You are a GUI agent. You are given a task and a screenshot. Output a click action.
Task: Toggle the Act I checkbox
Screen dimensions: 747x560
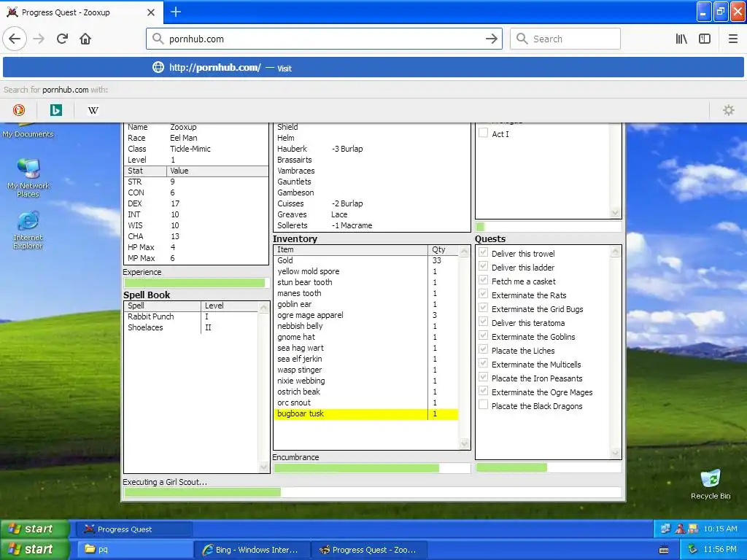pyautogui.click(x=483, y=133)
